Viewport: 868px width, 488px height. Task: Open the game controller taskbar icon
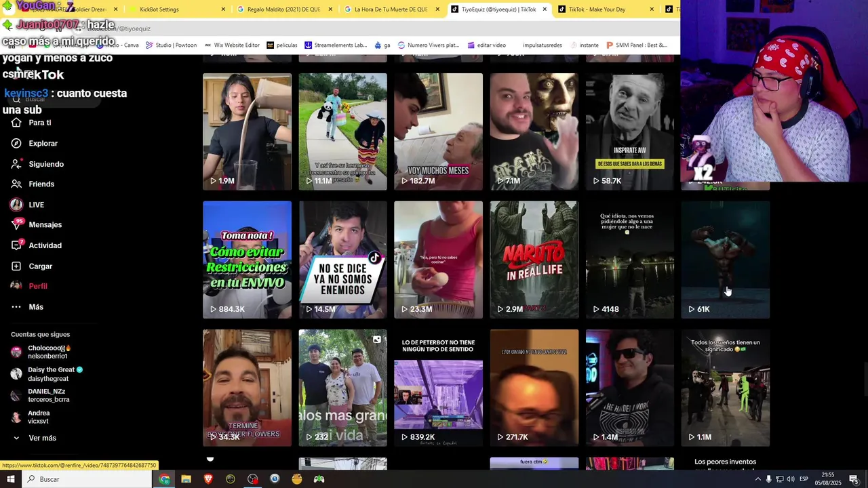(319, 479)
